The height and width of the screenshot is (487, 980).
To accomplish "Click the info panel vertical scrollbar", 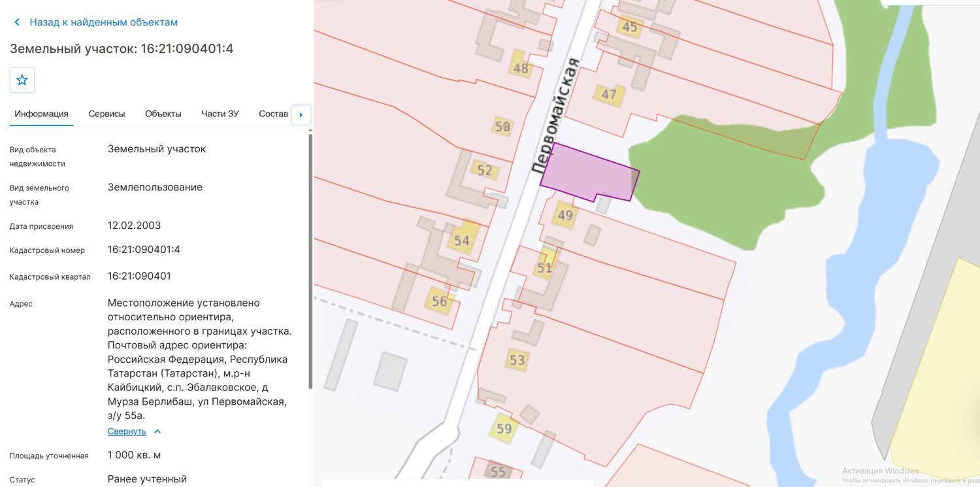I will point(310,261).
